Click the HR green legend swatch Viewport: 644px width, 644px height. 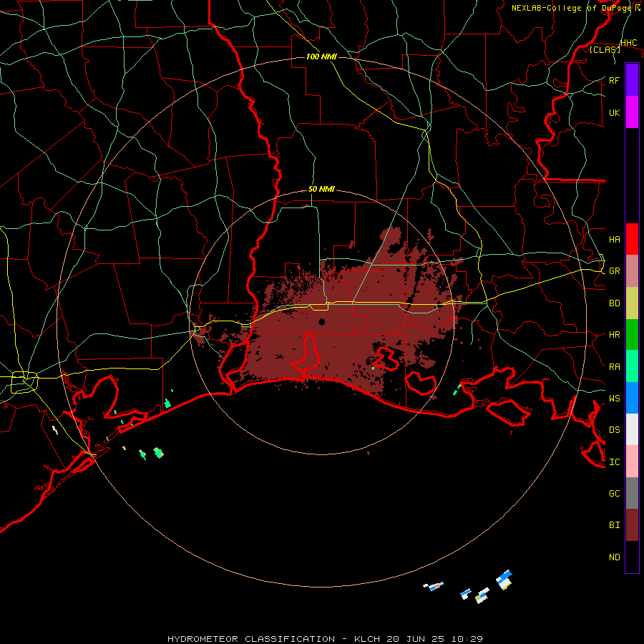(x=632, y=335)
